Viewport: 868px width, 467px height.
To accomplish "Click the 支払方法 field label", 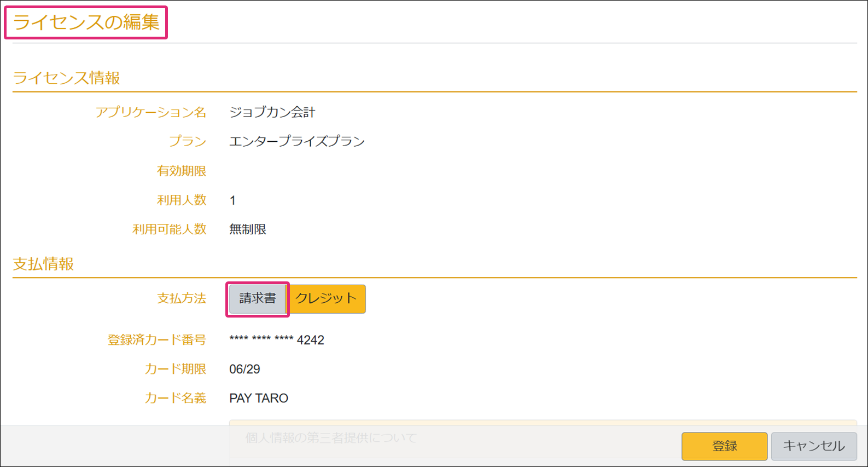I will [x=181, y=298].
